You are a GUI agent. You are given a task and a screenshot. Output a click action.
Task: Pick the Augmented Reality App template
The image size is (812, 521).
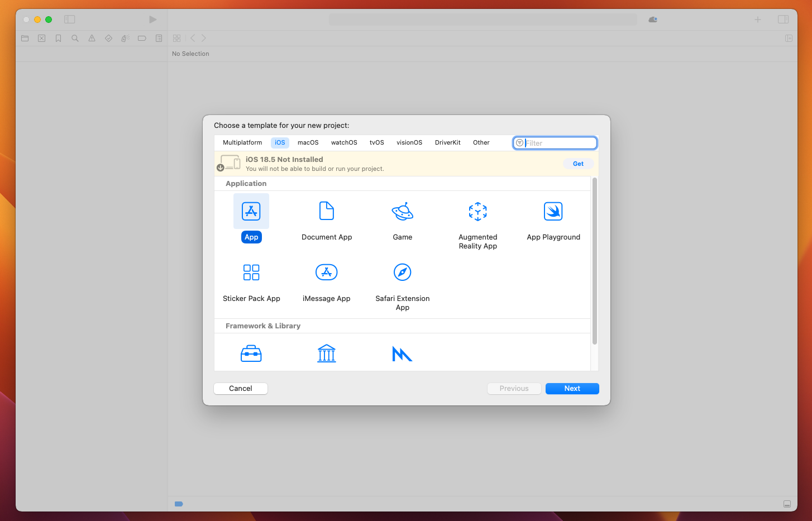[x=477, y=211]
